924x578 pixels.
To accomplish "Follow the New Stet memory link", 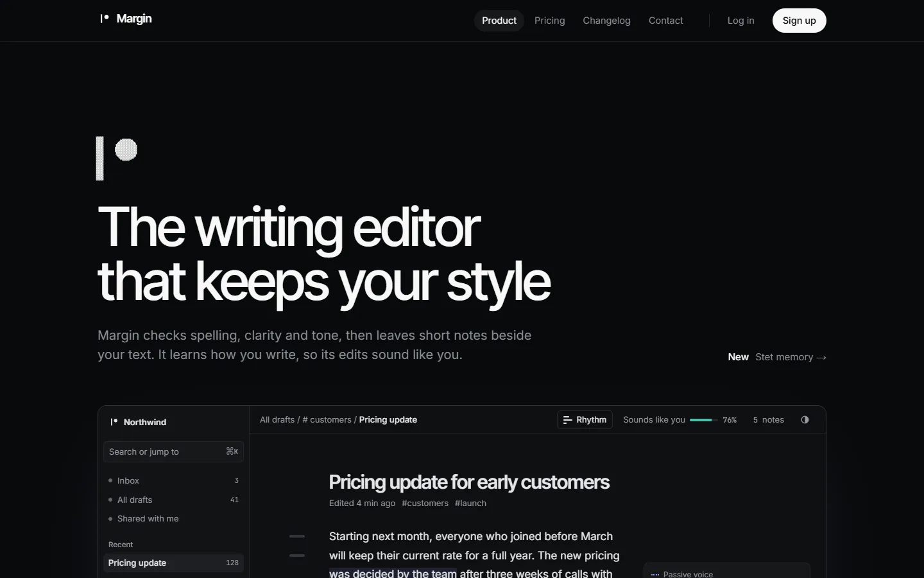I will [x=777, y=357].
